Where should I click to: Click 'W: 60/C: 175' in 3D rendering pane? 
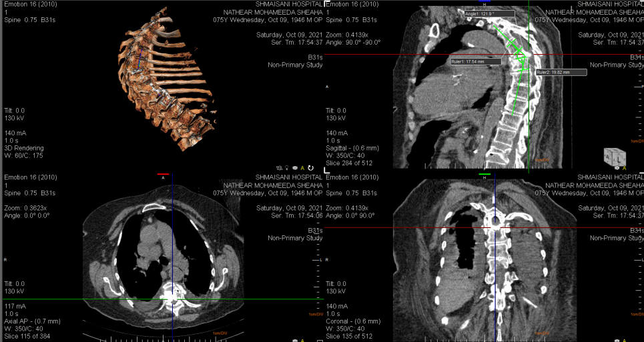point(23,155)
